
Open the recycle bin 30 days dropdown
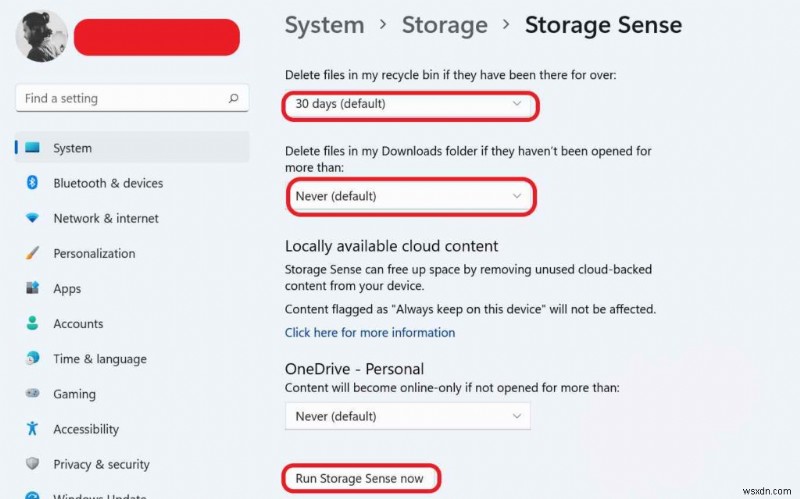tap(408, 104)
